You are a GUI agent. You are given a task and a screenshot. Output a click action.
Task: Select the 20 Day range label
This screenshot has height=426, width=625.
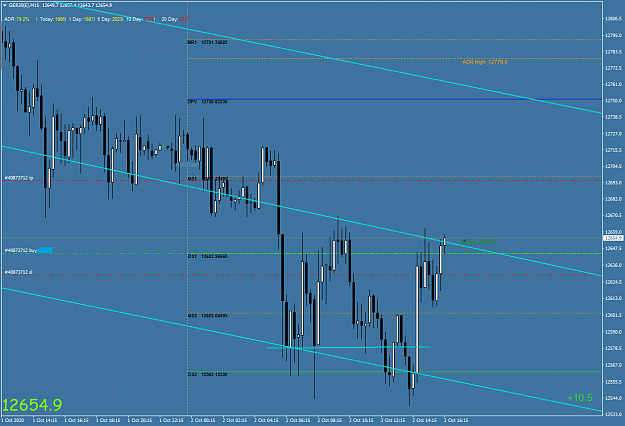175,19
